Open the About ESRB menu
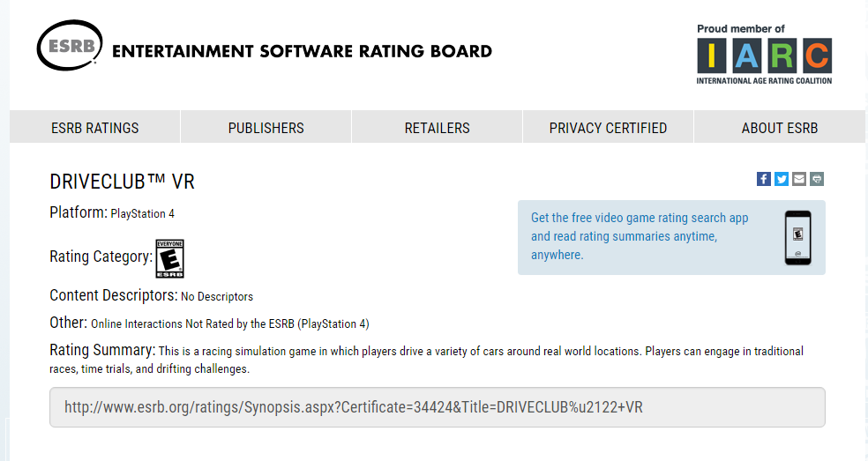The height and width of the screenshot is (461, 868). pyautogui.click(x=780, y=128)
